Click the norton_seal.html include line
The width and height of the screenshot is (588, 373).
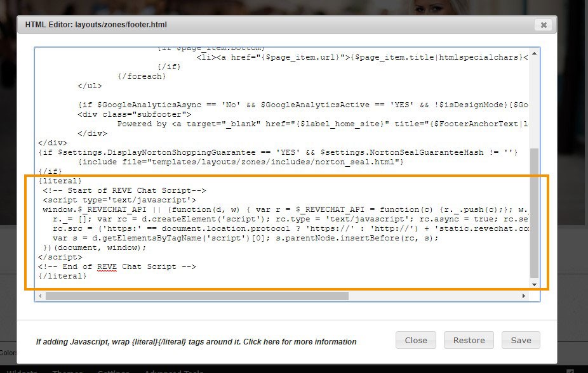pos(241,162)
